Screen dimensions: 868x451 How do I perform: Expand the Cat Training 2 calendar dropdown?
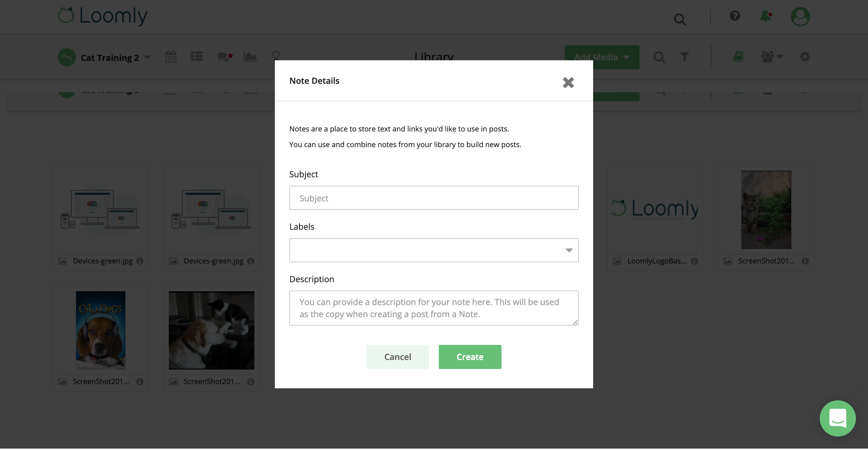[147, 57]
